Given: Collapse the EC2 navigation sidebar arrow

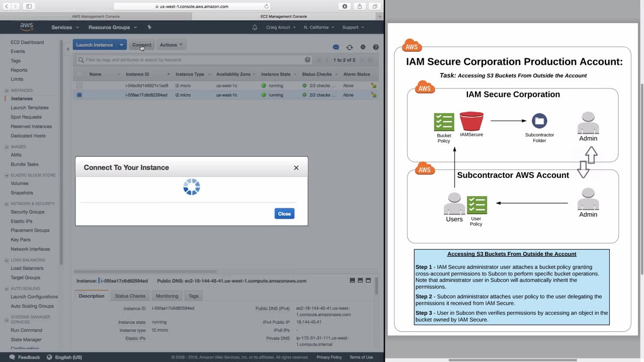Looking at the screenshot, I should (68, 49).
